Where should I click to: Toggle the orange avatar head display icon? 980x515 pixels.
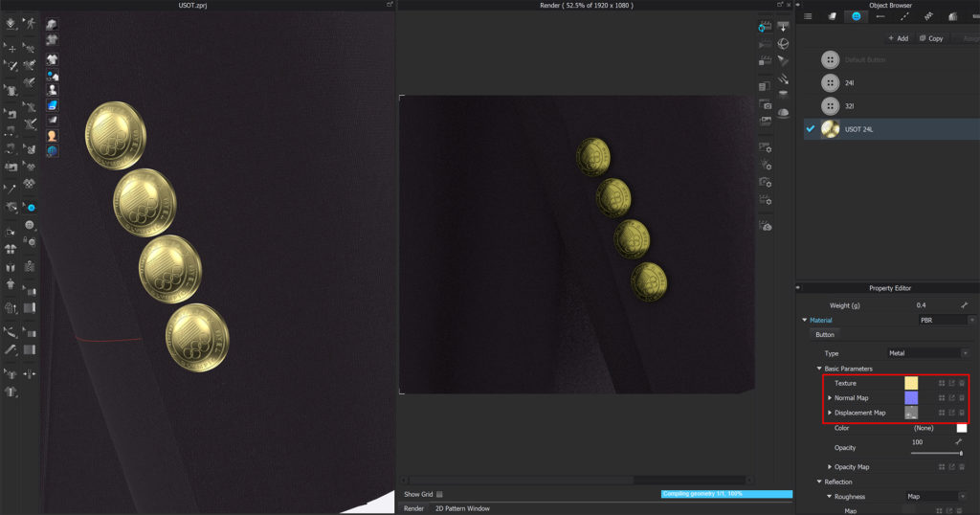coord(52,135)
